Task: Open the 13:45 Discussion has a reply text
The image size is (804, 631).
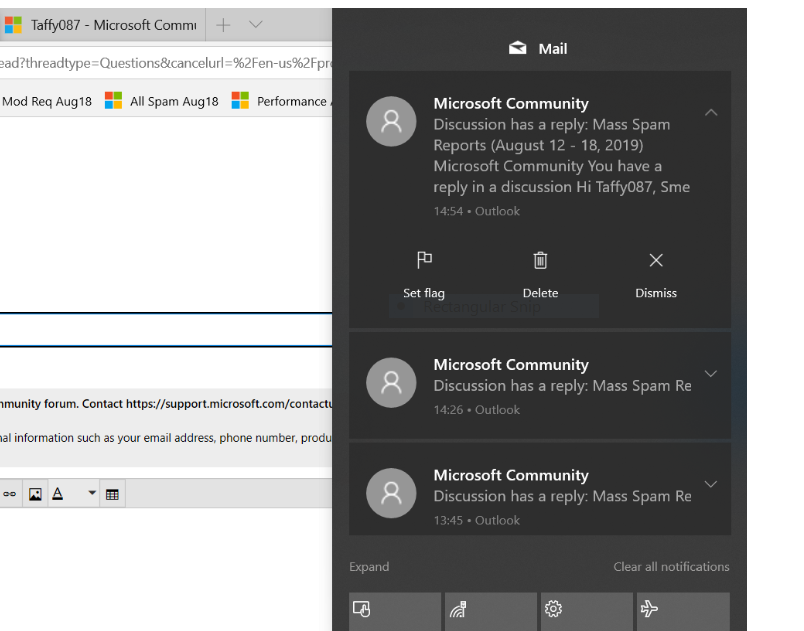Action: pyautogui.click(x=562, y=496)
